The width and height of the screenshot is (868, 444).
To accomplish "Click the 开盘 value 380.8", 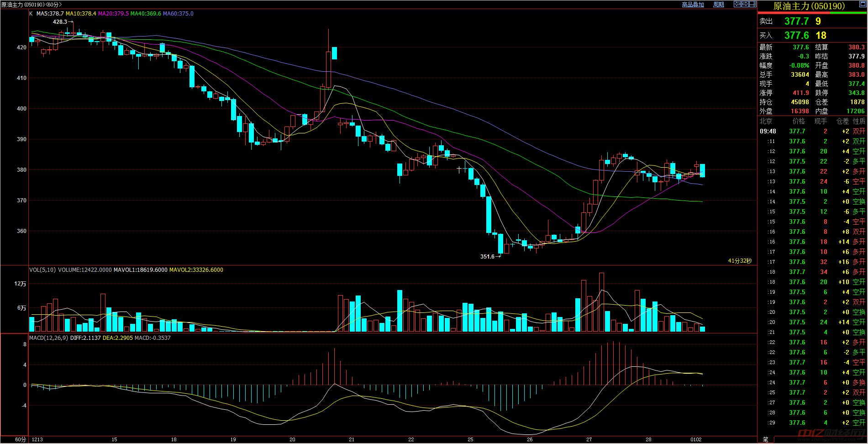I will [x=857, y=65].
